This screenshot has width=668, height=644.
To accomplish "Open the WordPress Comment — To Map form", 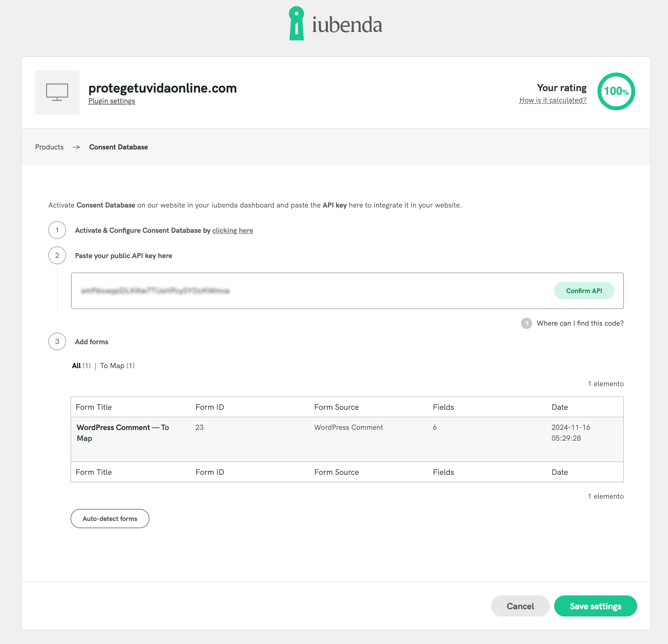I will (x=123, y=433).
